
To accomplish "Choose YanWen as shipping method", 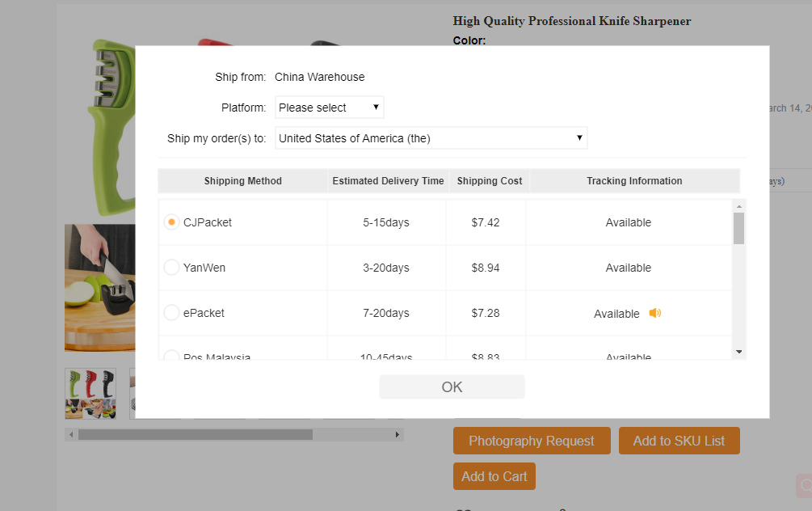I will click(x=171, y=268).
